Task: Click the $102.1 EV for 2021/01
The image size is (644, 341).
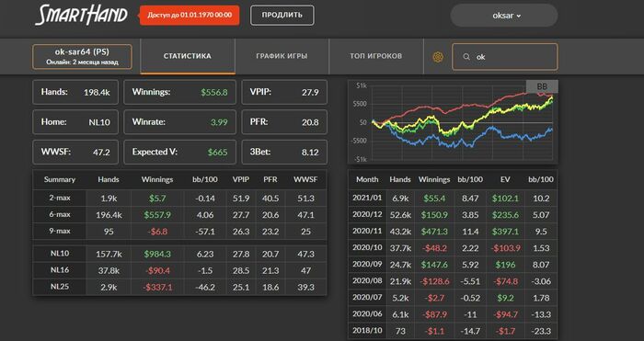Action: coord(505,199)
